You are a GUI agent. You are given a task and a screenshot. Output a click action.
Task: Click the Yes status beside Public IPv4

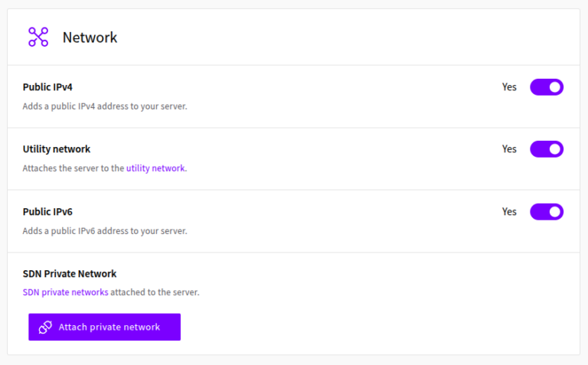509,87
